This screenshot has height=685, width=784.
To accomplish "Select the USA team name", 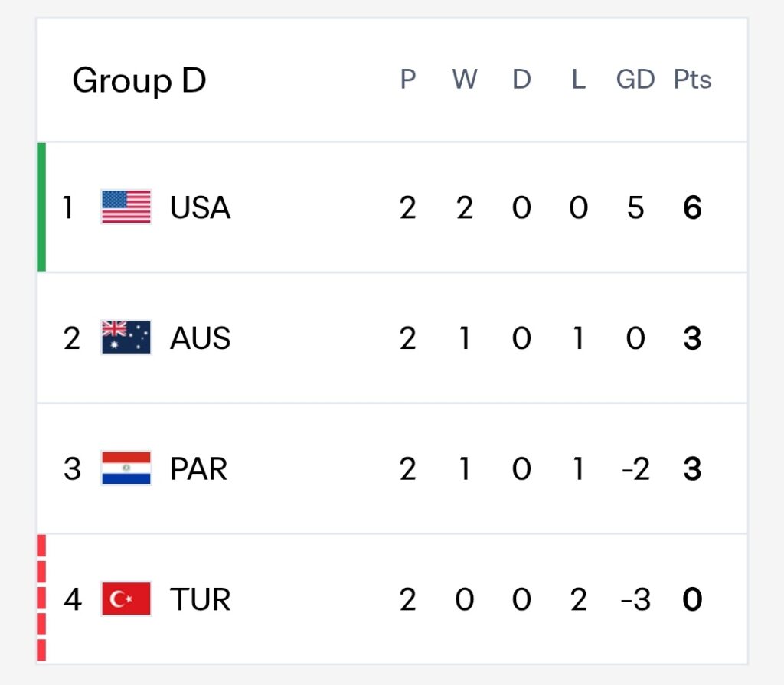I will tap(200, 207).
